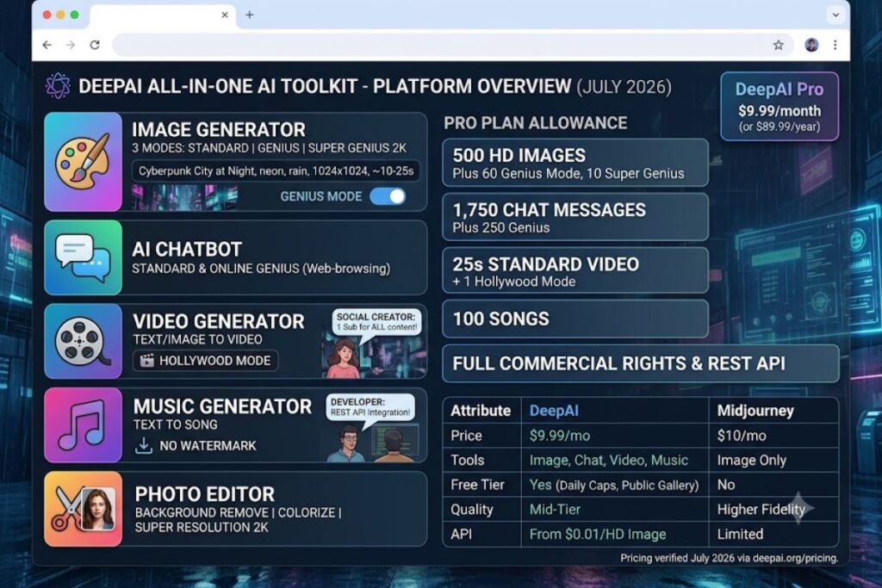Open the cyberpunk city preview thumbnail
The height and width of the screenshot is (588, 882).
[x=184, y=197]
